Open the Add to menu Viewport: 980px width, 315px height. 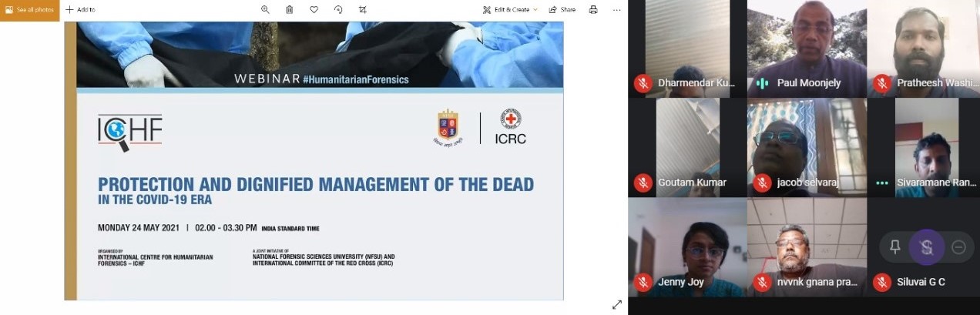pos(80,10)
